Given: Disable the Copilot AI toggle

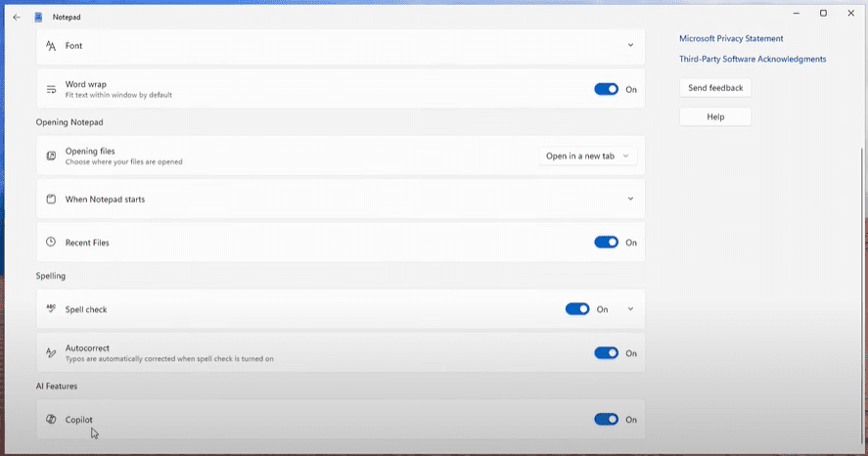Looking at the screenshot, I should tap(606, 420).
